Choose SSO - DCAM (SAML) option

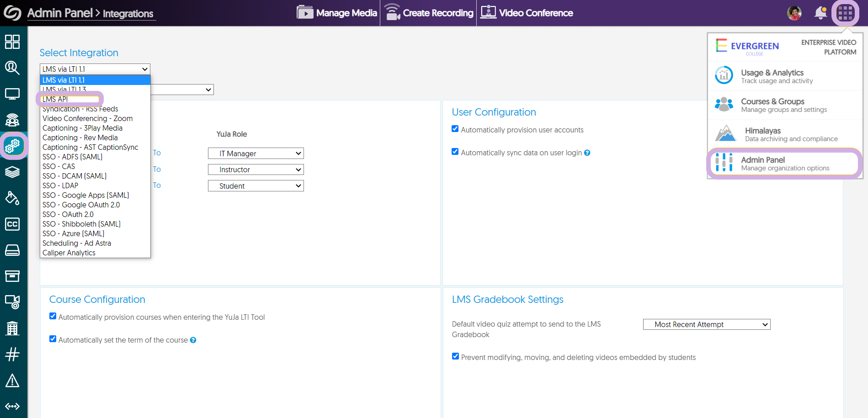click(x=95, y=176)
